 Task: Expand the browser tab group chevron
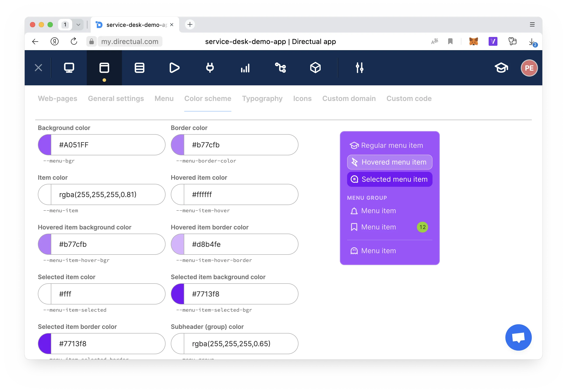78,25
